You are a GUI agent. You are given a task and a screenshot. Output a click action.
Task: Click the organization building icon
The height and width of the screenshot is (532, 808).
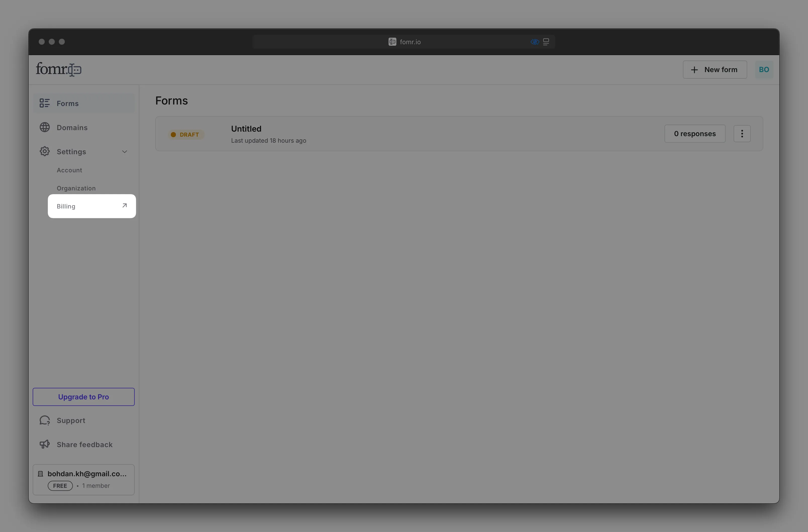pos(40,474)
